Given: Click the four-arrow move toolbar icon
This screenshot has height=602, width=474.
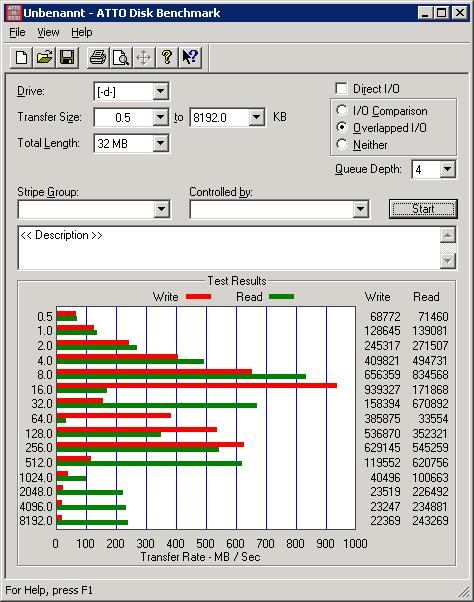Looking at the screenshot, I should pos(144,58).
